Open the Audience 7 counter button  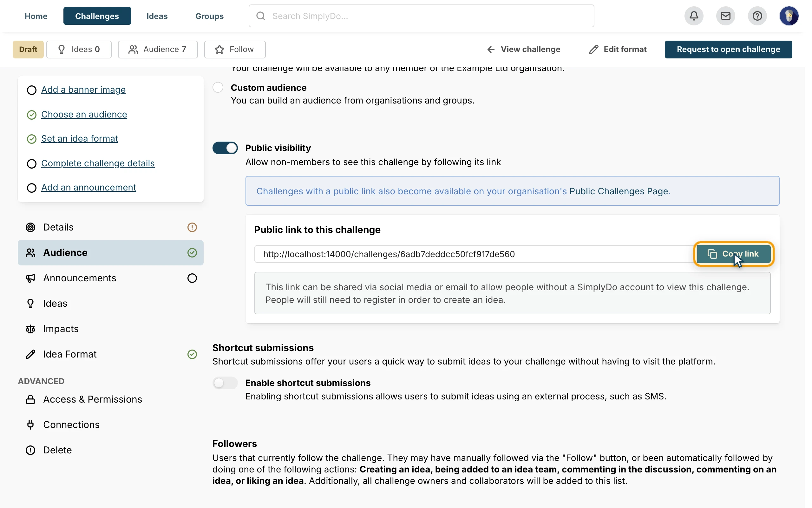coord(158,50)
